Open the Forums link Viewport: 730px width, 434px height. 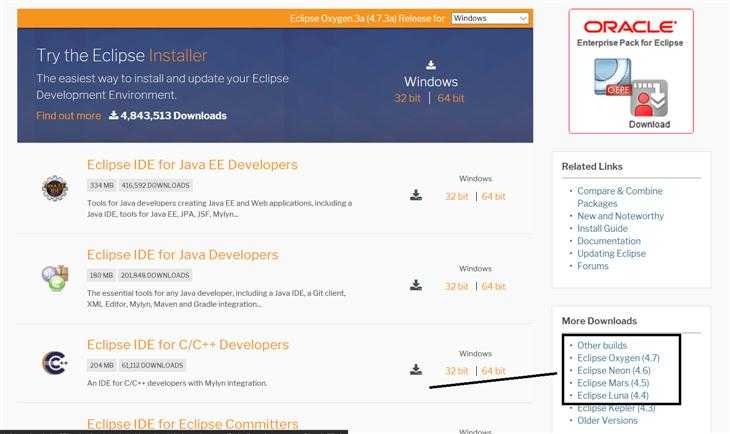(593, 266)
